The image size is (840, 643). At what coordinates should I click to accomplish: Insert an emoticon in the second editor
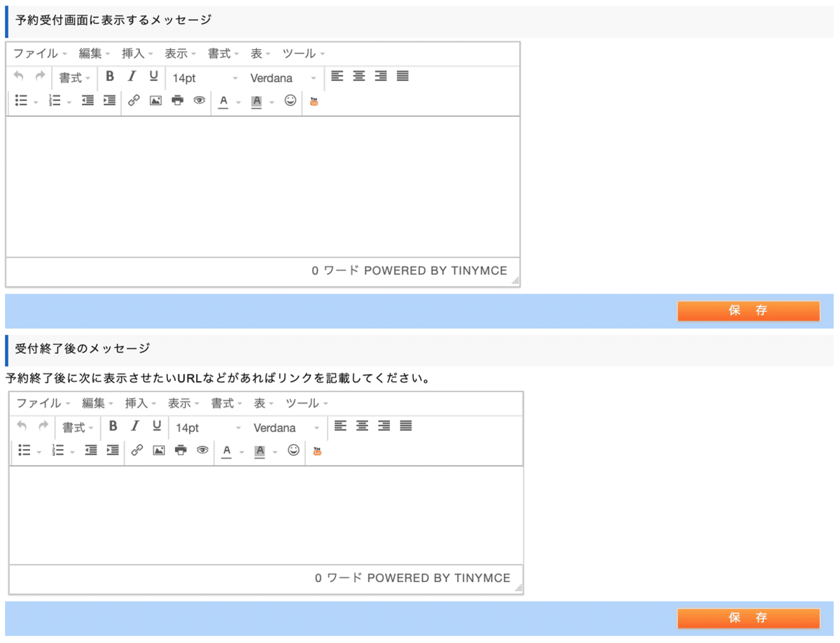pyautogui.click(x=293, y=450)
